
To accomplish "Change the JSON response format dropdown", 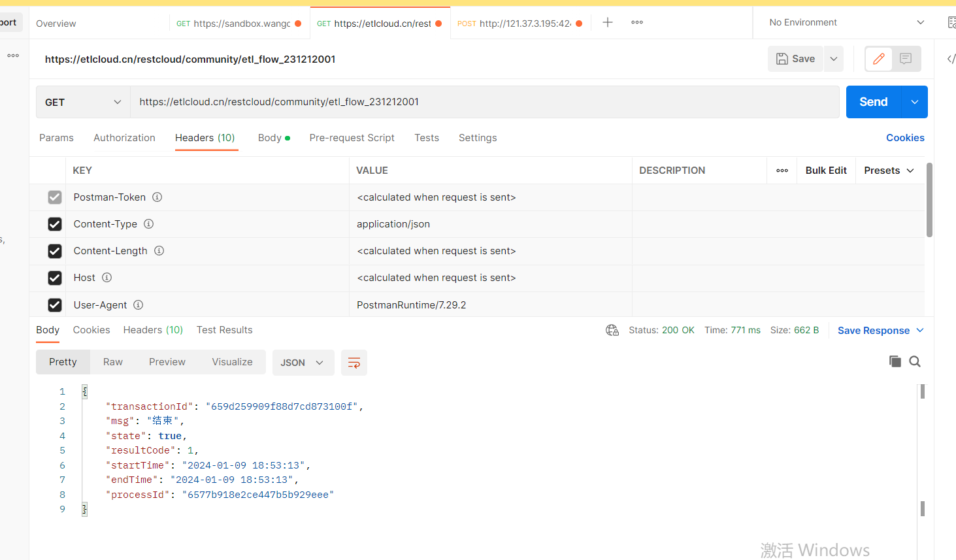I will [303, 363].
